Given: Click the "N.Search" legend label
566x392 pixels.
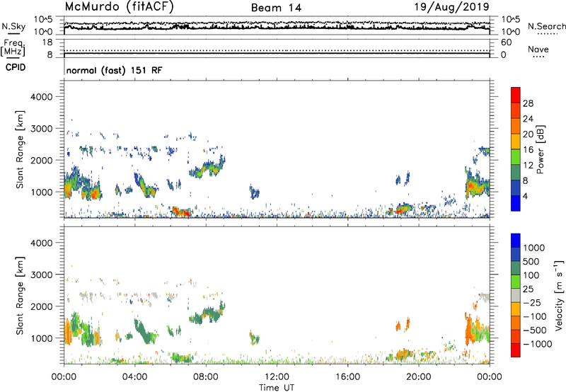Looking at the screenshot, I should (546, 26).
